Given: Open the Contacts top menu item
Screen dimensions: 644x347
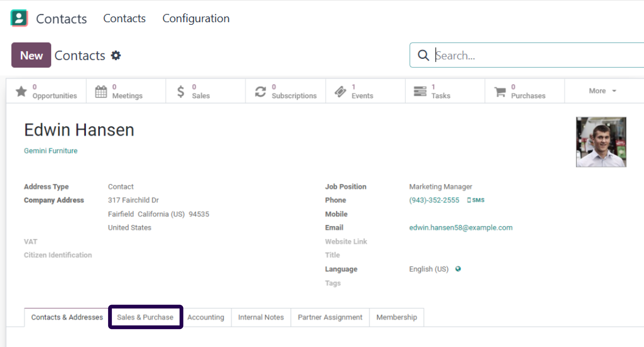Looking at the screenshot, I should point(124,19).
